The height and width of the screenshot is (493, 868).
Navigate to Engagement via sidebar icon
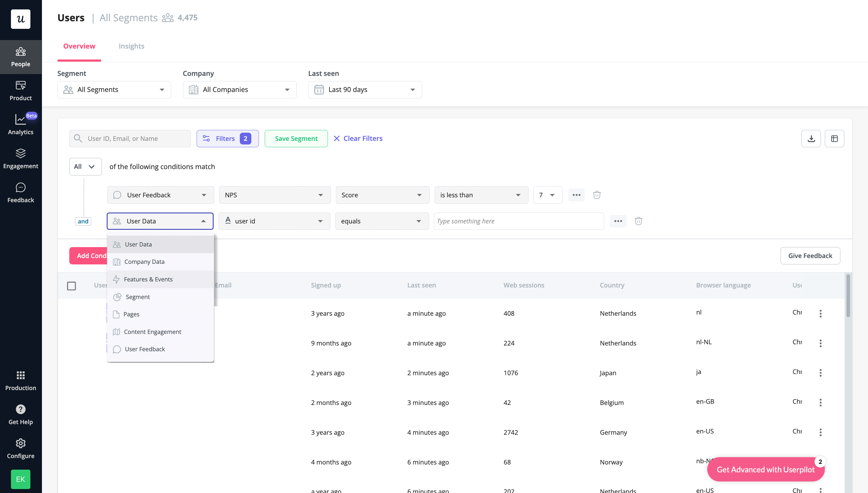point(20,158)
